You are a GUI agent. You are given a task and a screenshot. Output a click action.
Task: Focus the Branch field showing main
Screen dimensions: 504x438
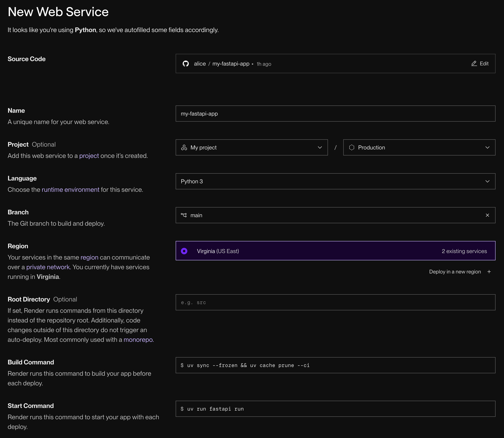[336, 215]
